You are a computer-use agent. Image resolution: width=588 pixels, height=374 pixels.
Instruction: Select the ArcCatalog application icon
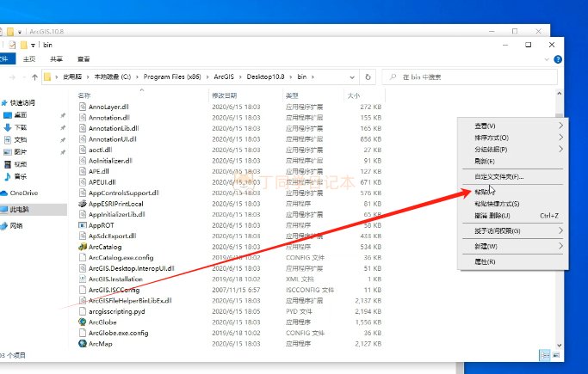[x=82, y=246]
